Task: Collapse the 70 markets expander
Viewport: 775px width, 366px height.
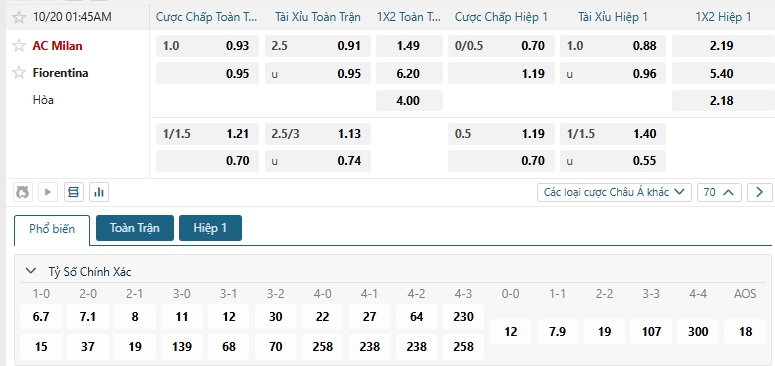Action: 719,192
